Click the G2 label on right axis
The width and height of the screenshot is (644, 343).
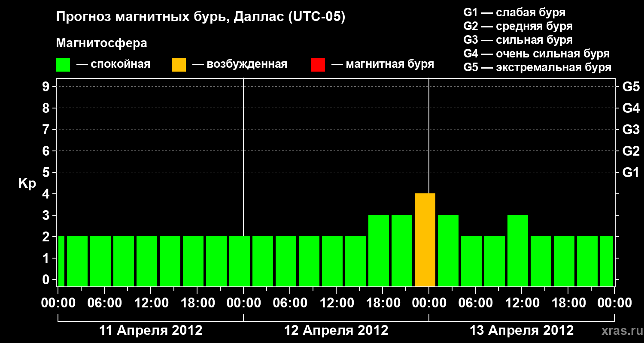click(x=631, y=151)
